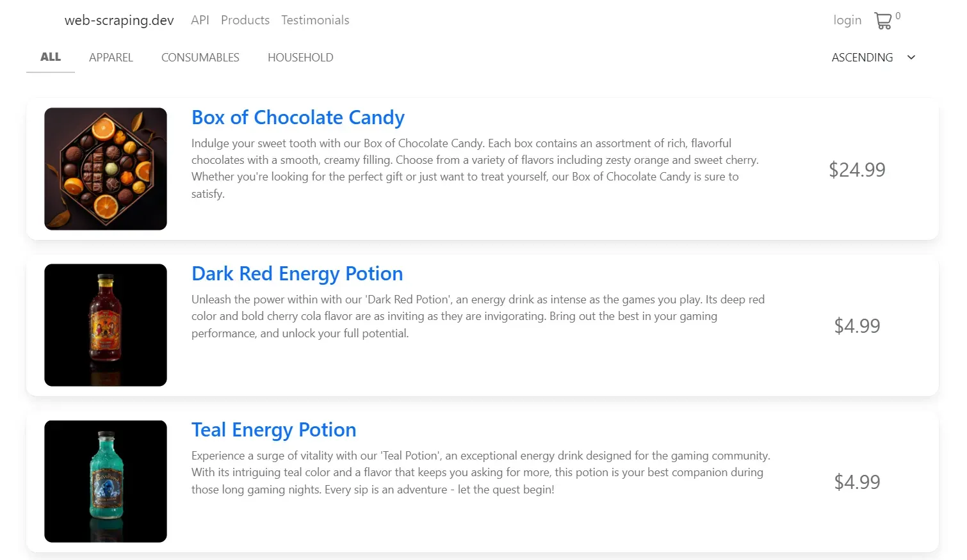Switch to the CONSUMABLES category tab

200,58
